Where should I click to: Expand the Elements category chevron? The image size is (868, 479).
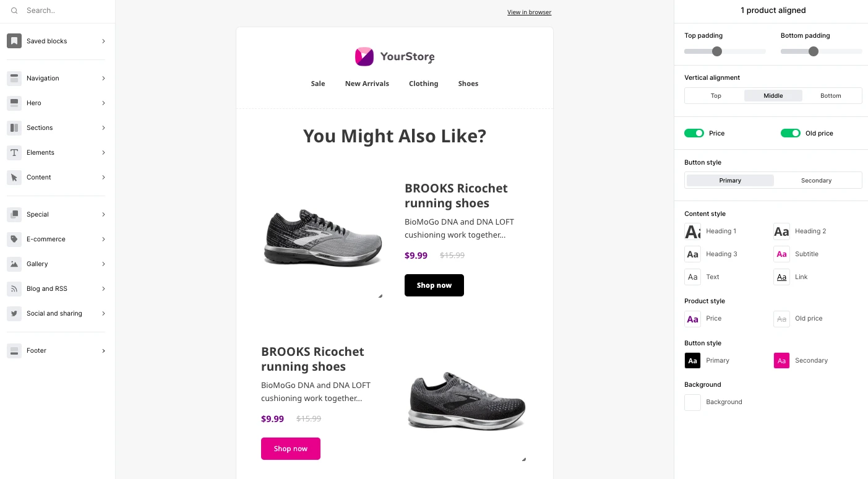[x=103, y=152]
